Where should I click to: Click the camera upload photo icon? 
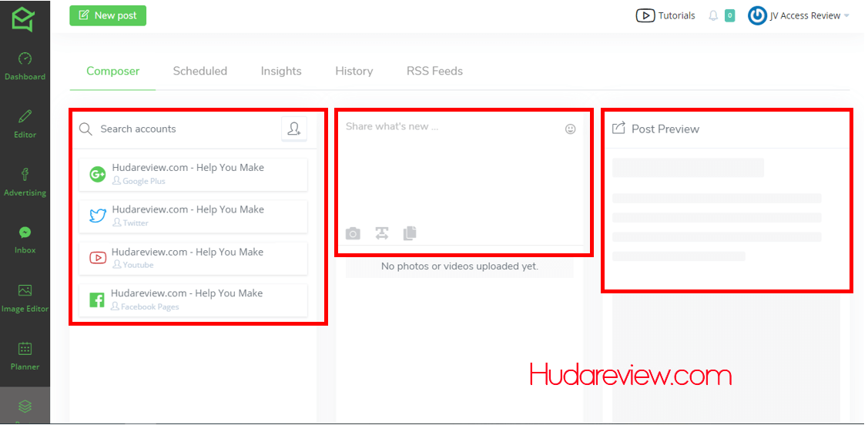pyautogui.click(x=353, y=233)
